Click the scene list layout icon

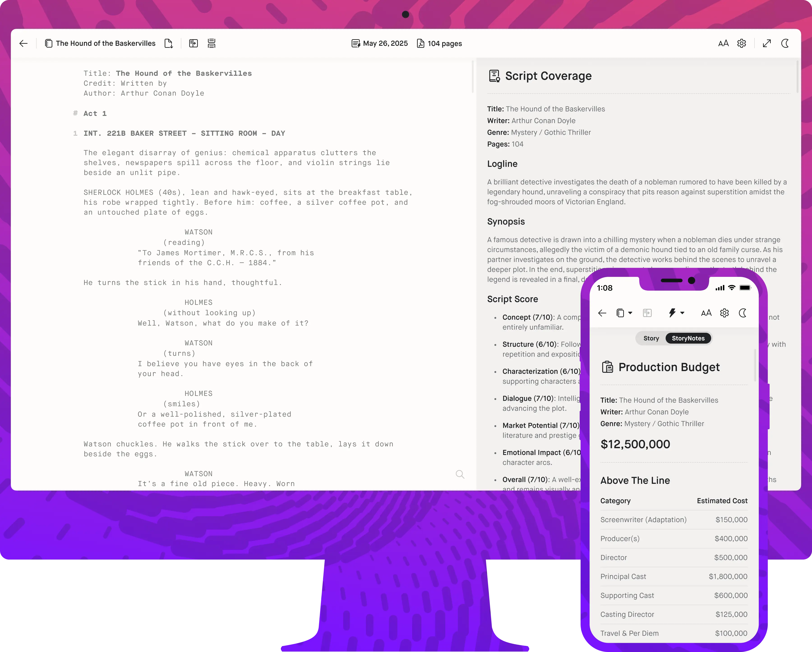(x=212, y=43)
